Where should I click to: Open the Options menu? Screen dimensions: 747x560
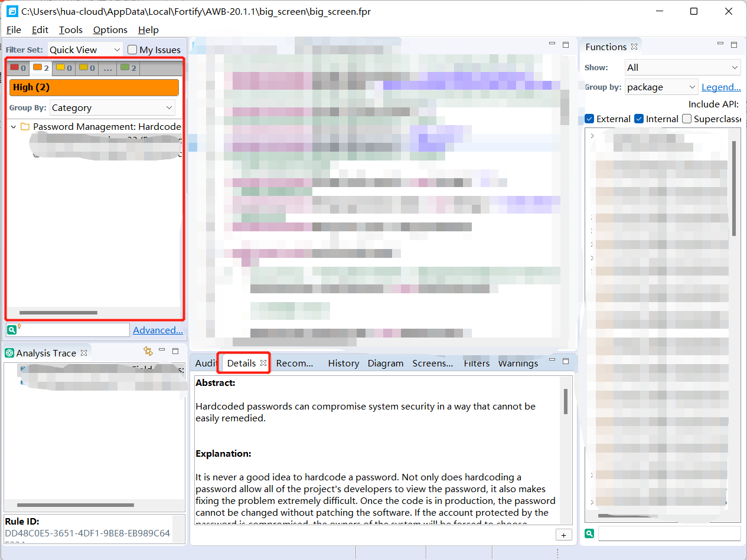coord(110,30)
